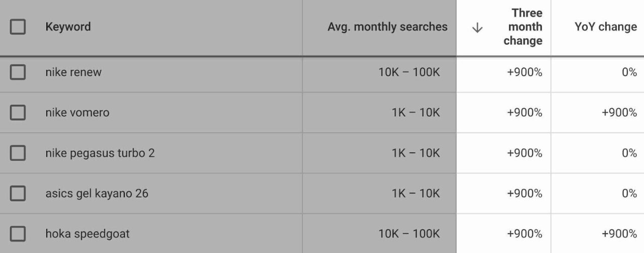Viewport: 644px width, 253px height.
Task: Sort by Avg. monthly searches header
Action: coord(387,27)
